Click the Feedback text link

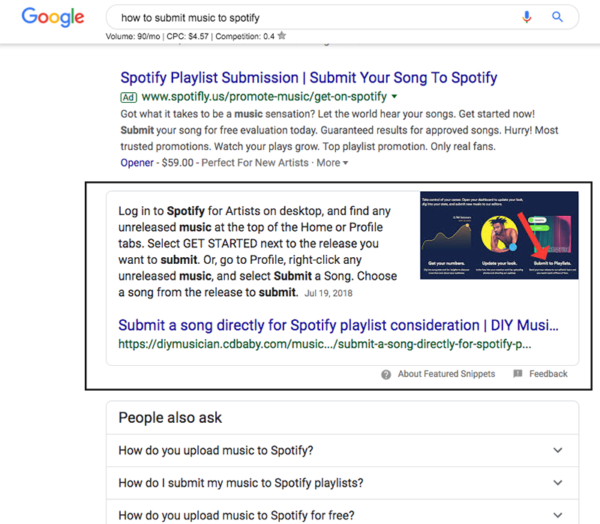click(548, 374)
